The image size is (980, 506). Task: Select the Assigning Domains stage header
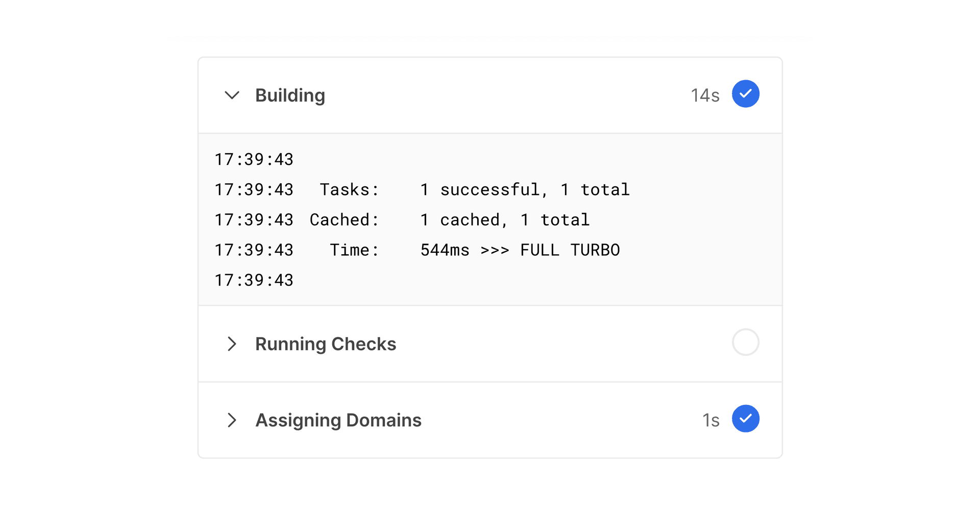tap(338, 420)
